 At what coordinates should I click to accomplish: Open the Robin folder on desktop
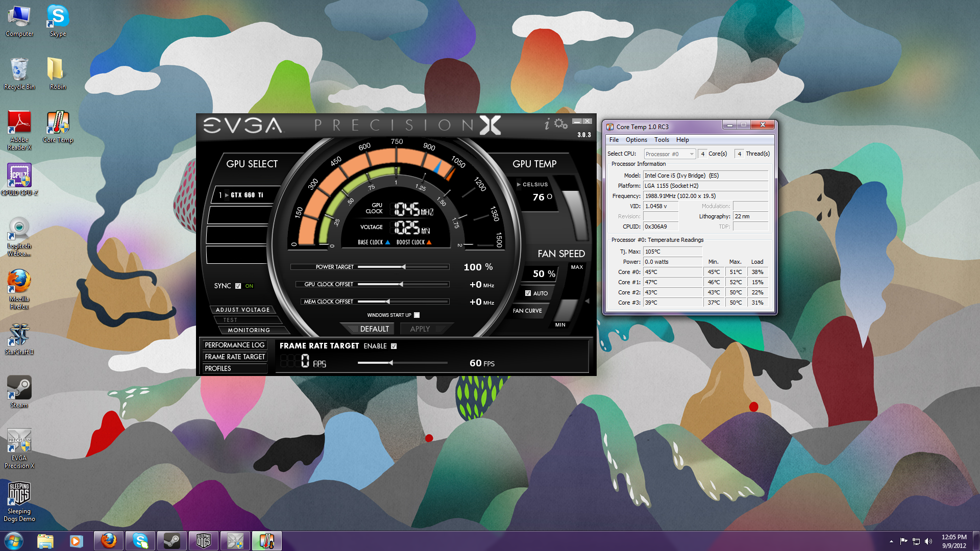(x=58, y=74)
